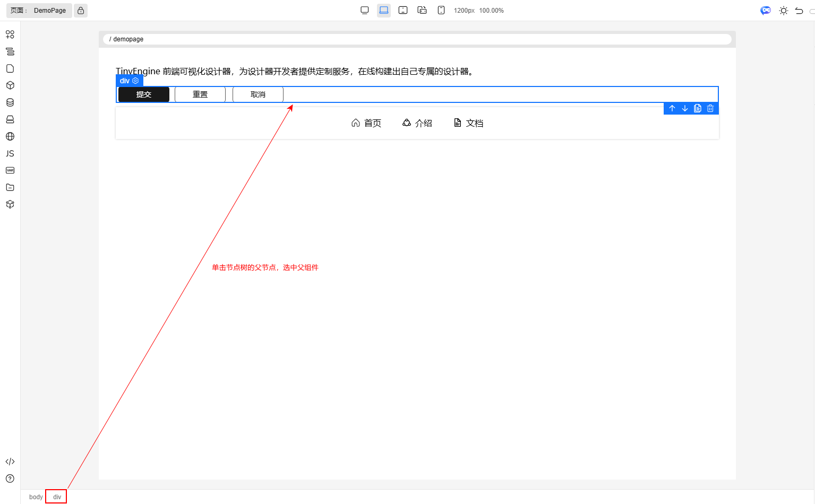The width and height of the screenshot is (815, 504).
Task: Open the materials panel in the sidebar
Action: pos(10,34)
